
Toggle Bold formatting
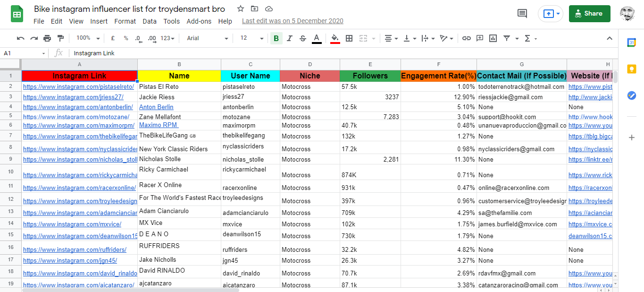point(276,38)
